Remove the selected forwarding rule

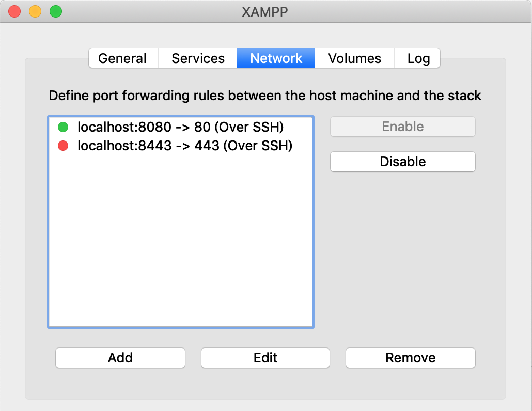[x=411, y=358]
